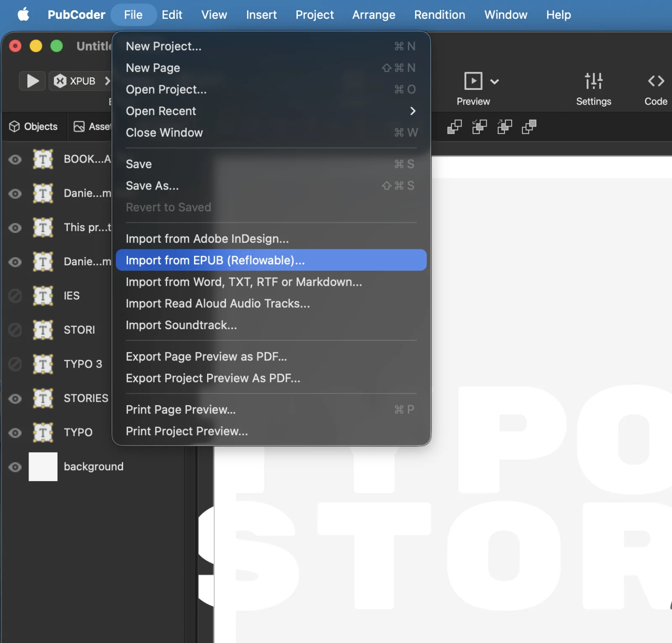Select the text icon of the BOOK layer
Screen dimensions: 672x643
click(x=43, y=159)
